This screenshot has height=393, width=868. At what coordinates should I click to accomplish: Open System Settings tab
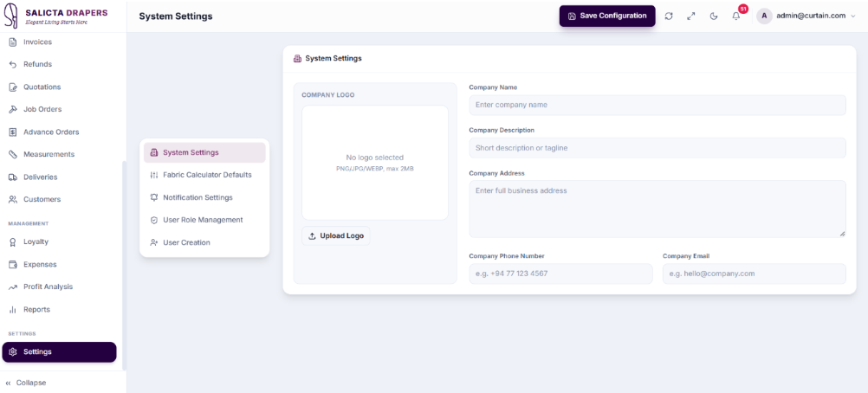click(x=204, y=152)
